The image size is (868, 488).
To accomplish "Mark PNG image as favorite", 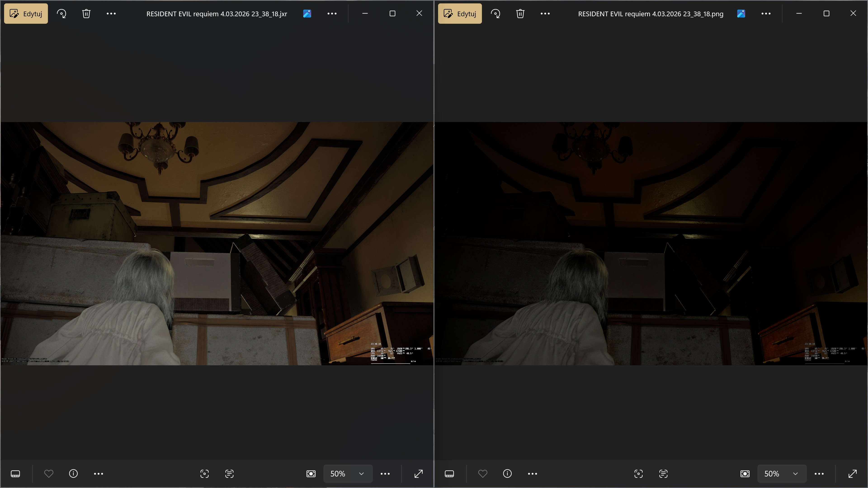I will click(x=483, y=474).
